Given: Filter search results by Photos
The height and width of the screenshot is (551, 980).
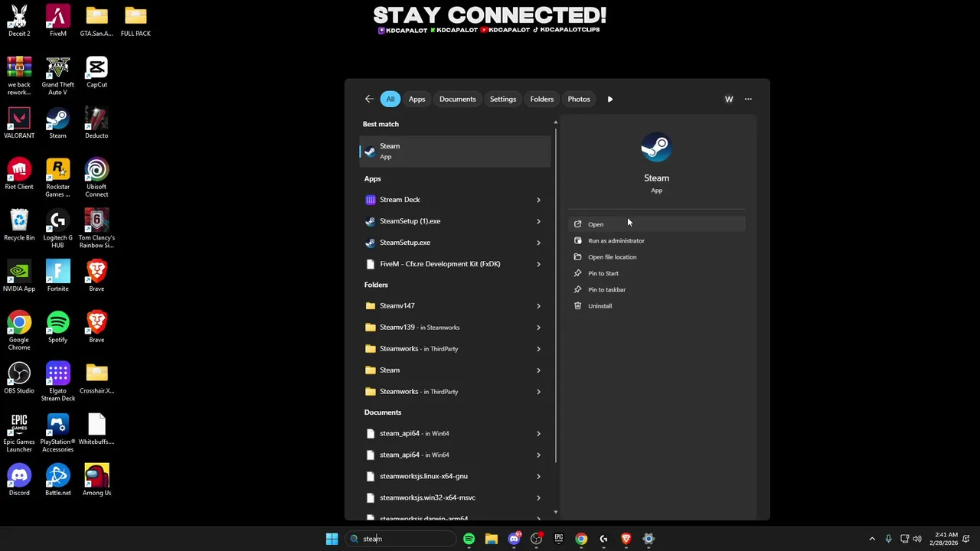Looking at the screenshot, I should (x=579, y=99).
